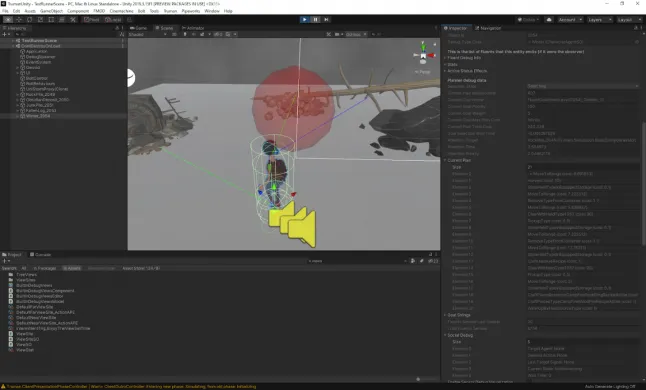646x390 pixels.
Task: Click the step frame button
Action: pyautogui.click(x=326, y=19)
